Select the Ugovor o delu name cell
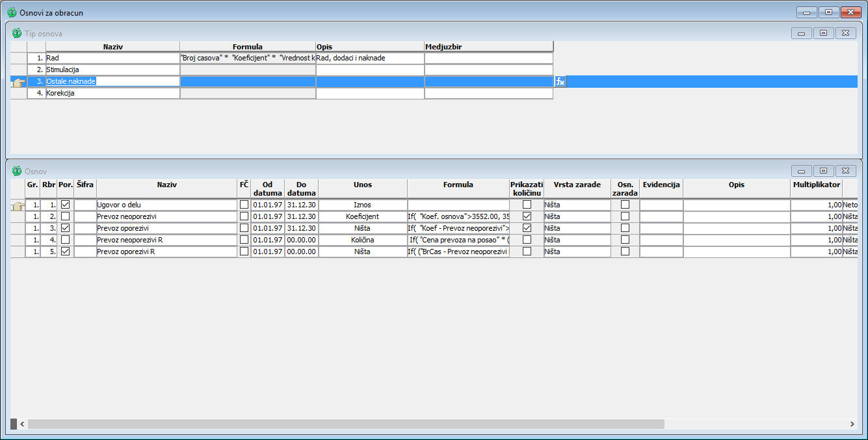Image resolution: width=868 pixels, height=440 pixels. pyautogui.click(x=166, y=205)
